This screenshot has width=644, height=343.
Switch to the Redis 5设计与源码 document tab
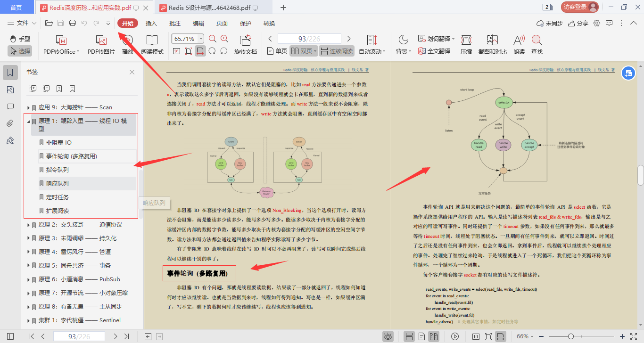(x=212, y=8)
